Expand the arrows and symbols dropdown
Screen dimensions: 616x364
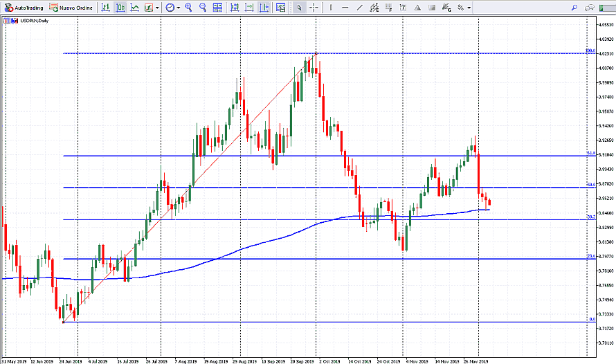coord(469,8)
